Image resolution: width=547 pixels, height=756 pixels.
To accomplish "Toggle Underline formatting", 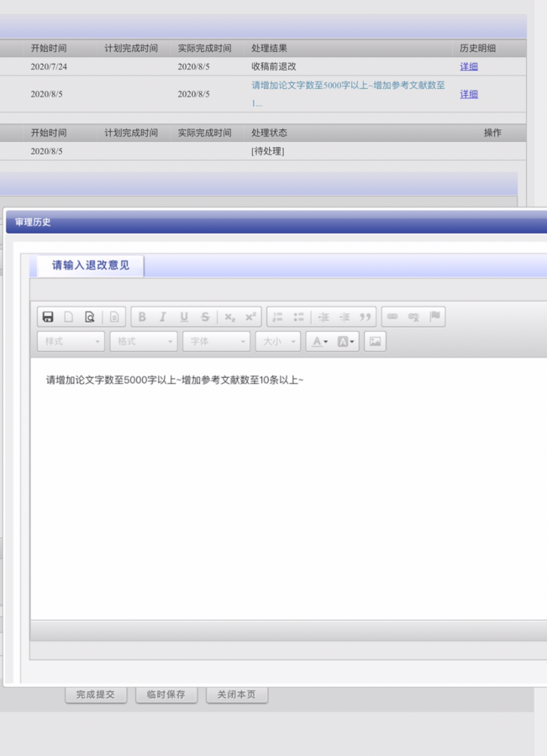I will click(184, 317).
